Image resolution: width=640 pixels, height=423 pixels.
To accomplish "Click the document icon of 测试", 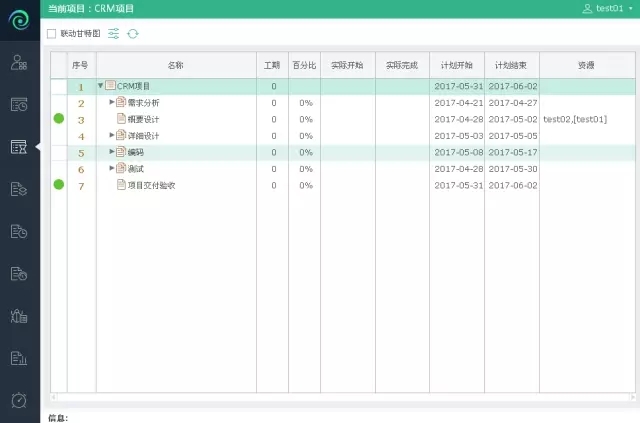I will pos(121,168).
